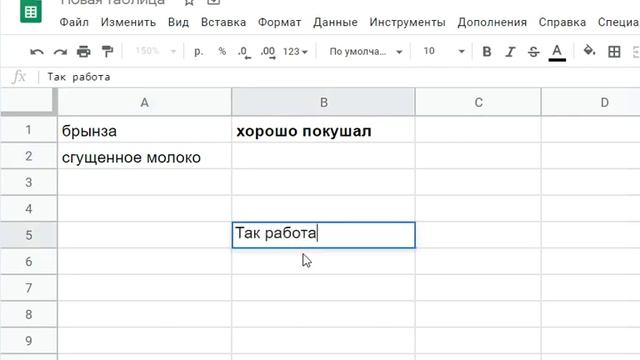This screenshot has width=640, height=360.
Task: Toggle italic formatting
Action: [x=510, y=52]
